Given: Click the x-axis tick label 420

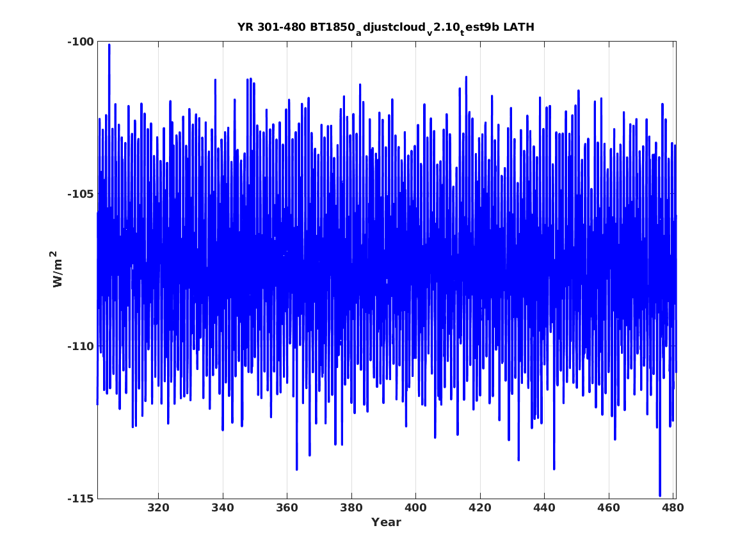Looking at the screenshot, I should [480, 508].
